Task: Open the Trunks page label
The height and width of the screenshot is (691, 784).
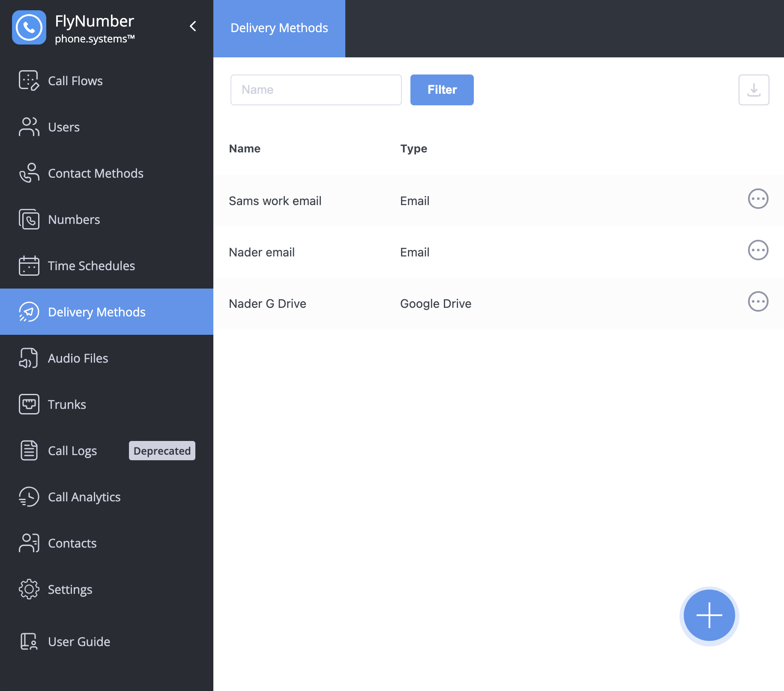Action: point(67,405)
